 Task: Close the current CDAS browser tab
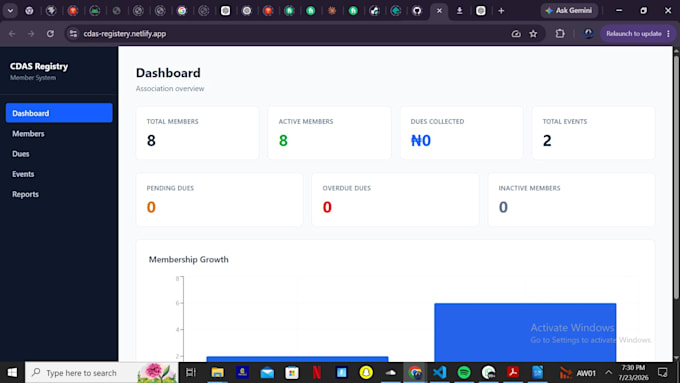[x=439, y=11]
